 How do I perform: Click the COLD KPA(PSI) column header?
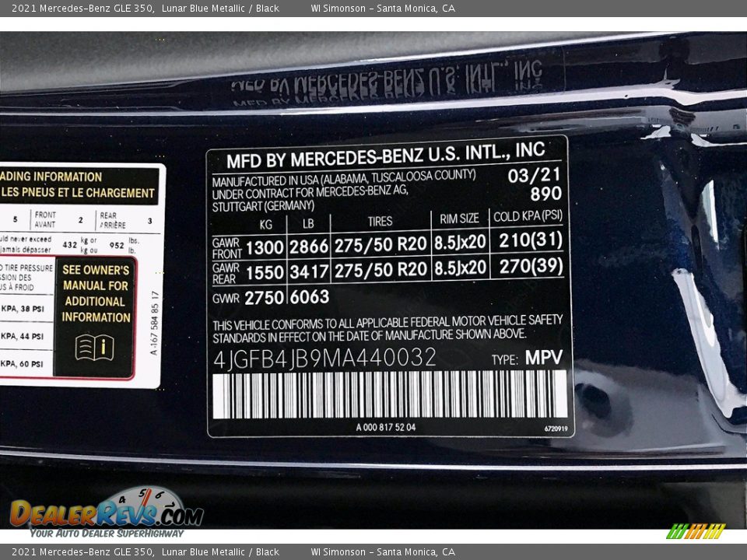pos(528,217)
